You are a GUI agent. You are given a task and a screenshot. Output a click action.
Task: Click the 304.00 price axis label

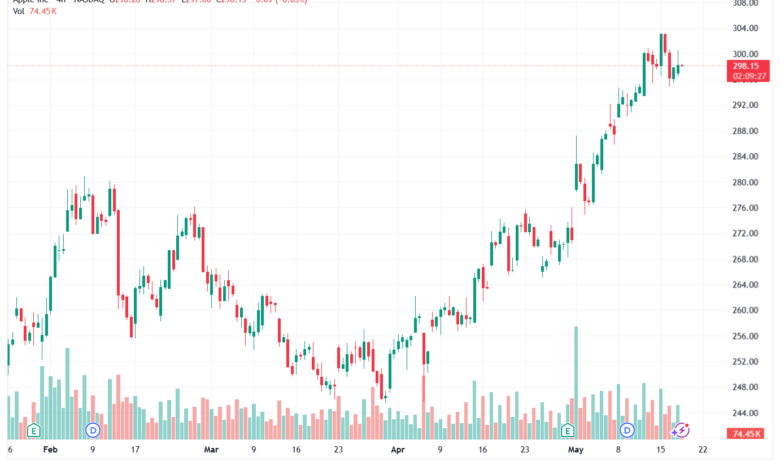click(745, 28)
